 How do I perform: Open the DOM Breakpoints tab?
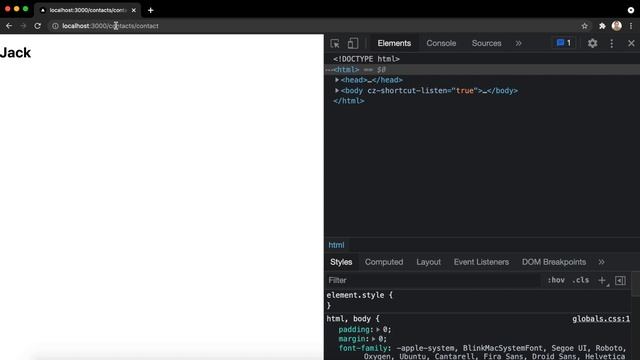(554, 262)
